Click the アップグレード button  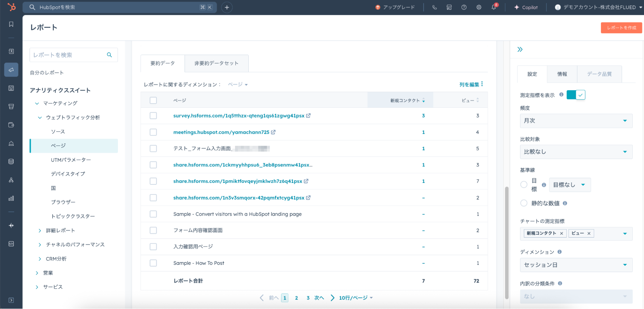click(x=395, y=7)
